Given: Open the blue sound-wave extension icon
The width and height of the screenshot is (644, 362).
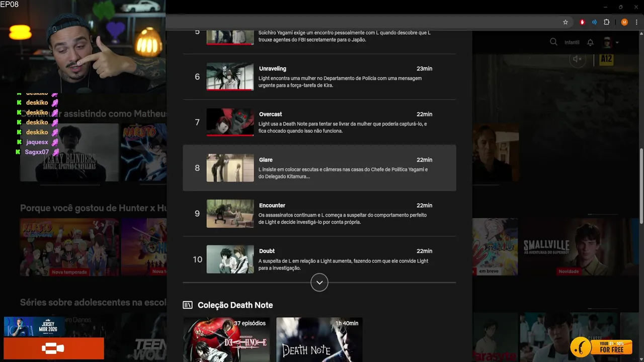Looking at the screenshot, I should tap(595, 22).
